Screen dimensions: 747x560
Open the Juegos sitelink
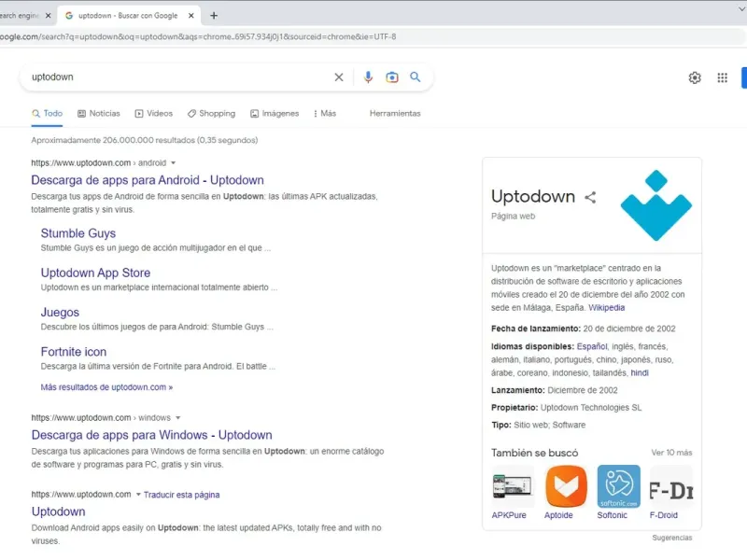[60, 313]
